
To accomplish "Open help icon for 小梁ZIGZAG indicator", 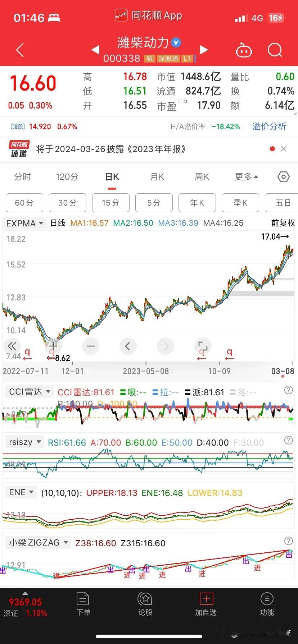I will 288,541.
